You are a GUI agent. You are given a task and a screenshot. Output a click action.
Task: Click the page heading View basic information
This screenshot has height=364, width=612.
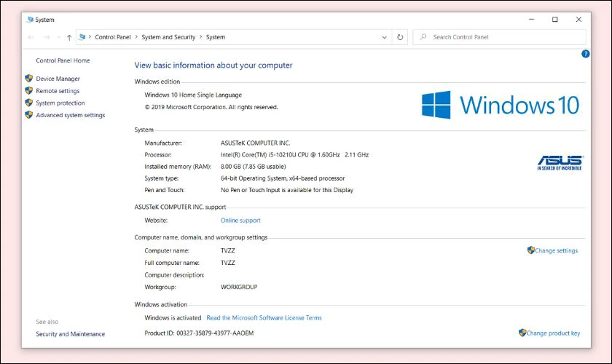[213, 65]
